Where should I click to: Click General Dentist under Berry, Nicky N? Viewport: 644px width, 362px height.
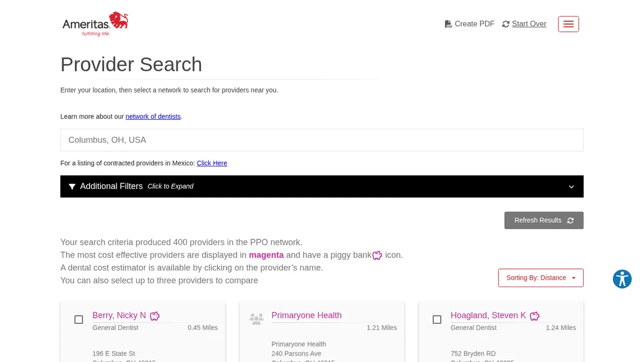115,328
